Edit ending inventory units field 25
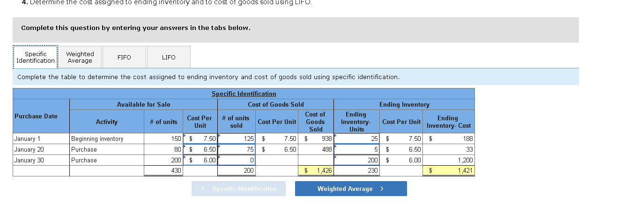Screen dimensions: 644x219 356,139
